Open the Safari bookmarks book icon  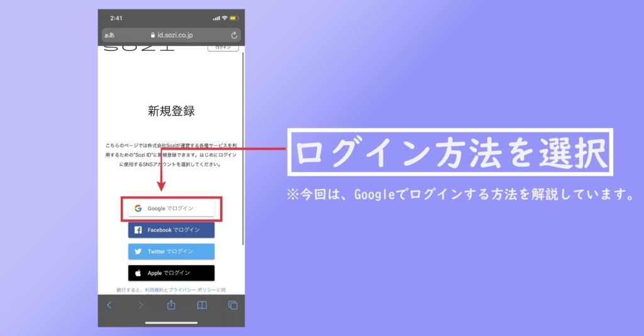tap(202, 305)
